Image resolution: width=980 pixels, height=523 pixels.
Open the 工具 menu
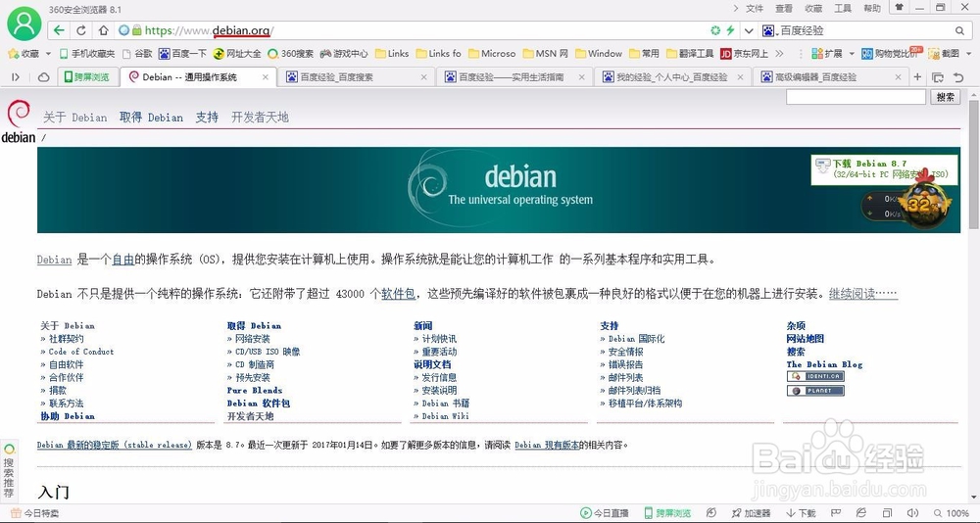coord(843,8)
